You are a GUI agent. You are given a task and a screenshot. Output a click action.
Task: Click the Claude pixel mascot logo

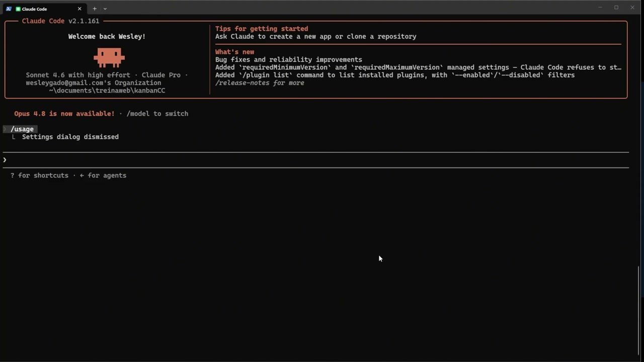click(109, 57)
